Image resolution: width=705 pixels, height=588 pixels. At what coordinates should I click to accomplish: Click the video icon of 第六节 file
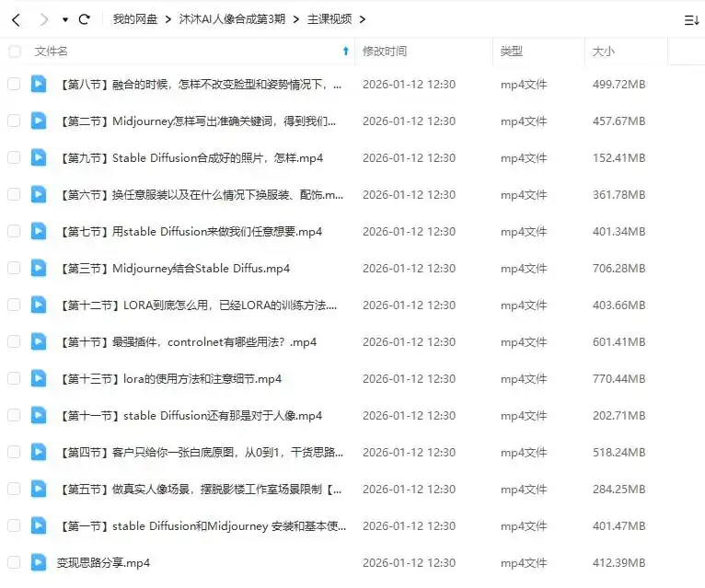pyautogui.click(x=39, y=194)
